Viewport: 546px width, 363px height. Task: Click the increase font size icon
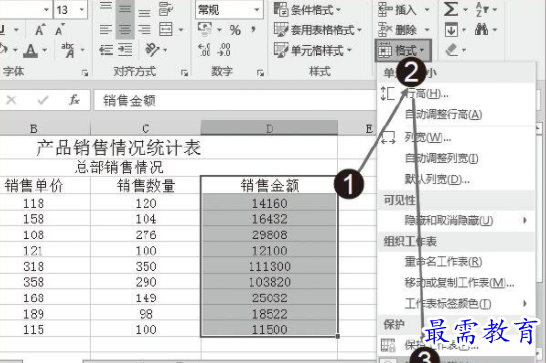[40, 30]
